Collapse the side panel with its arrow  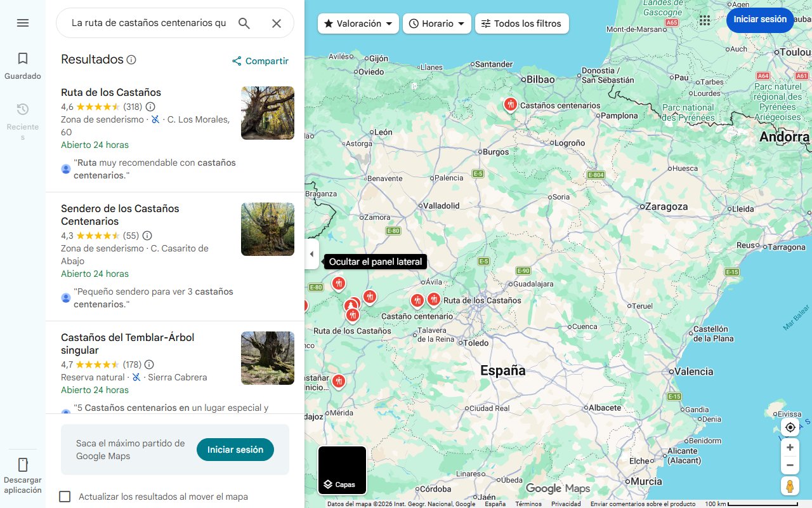(311, 254)
